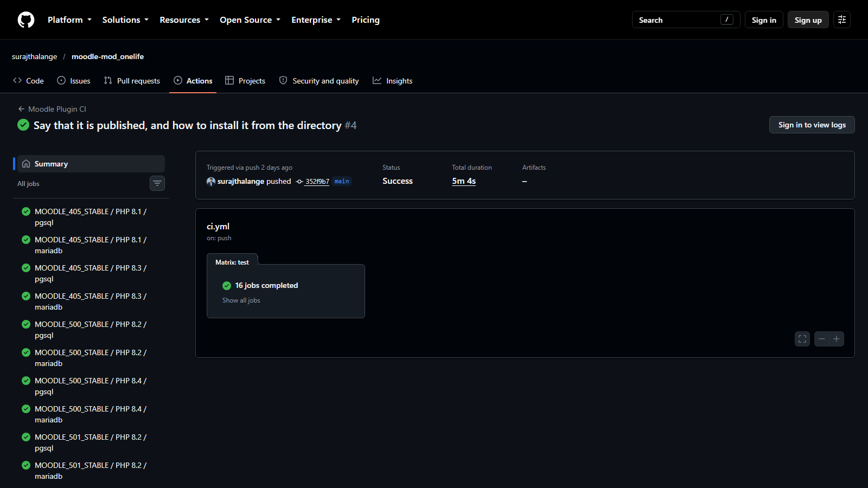Select the Summary sidebar item

pos(91,164)
